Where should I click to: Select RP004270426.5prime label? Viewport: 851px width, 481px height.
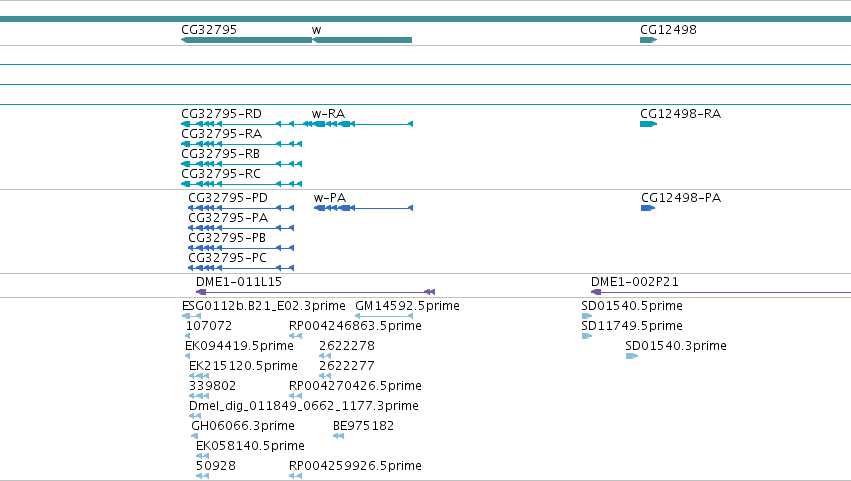pos(355,387)
